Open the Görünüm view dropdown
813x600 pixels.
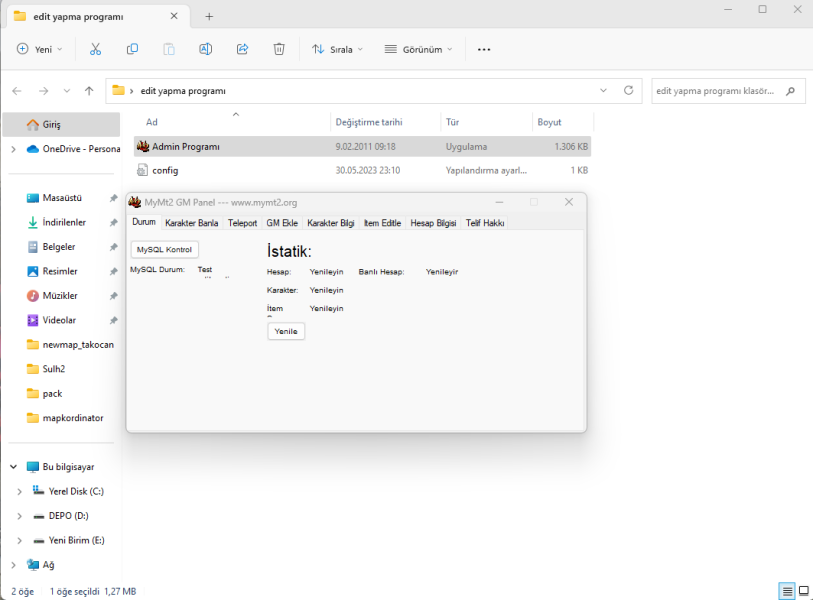(418, 49)
